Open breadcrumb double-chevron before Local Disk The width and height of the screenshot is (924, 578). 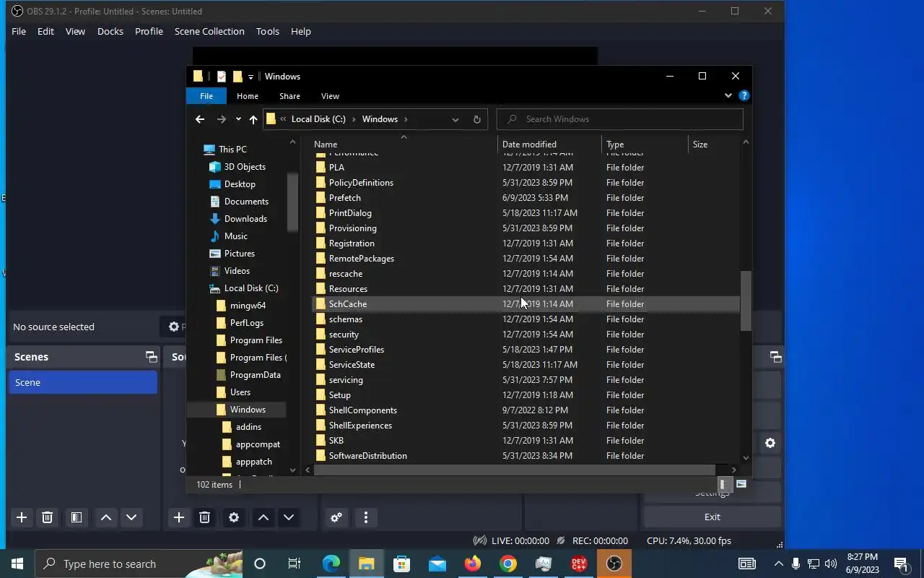[284, 119]
